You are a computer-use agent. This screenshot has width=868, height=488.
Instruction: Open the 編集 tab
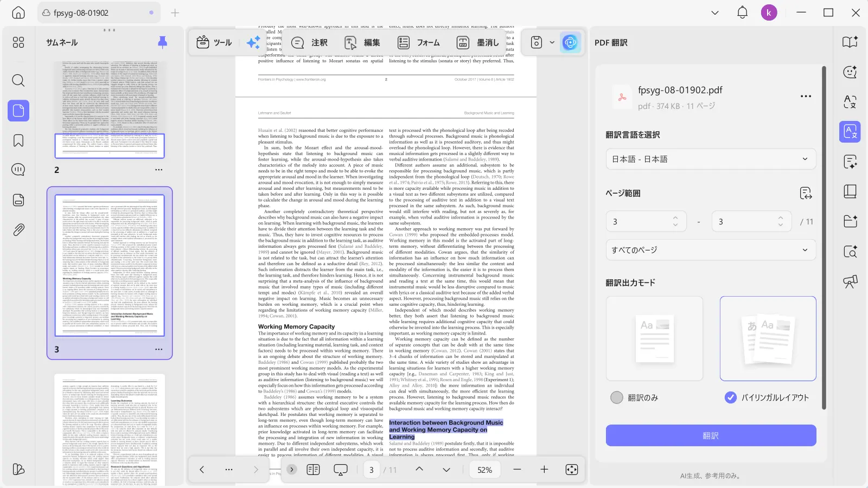point(362,42)
